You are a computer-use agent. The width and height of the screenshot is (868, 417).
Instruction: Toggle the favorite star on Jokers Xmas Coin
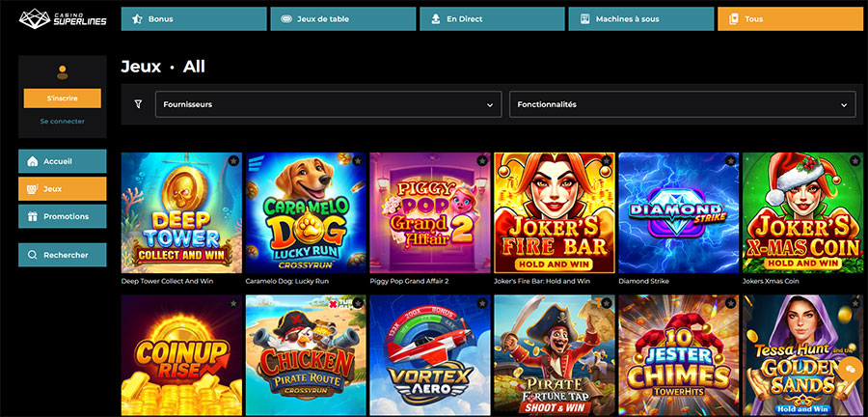854,160
